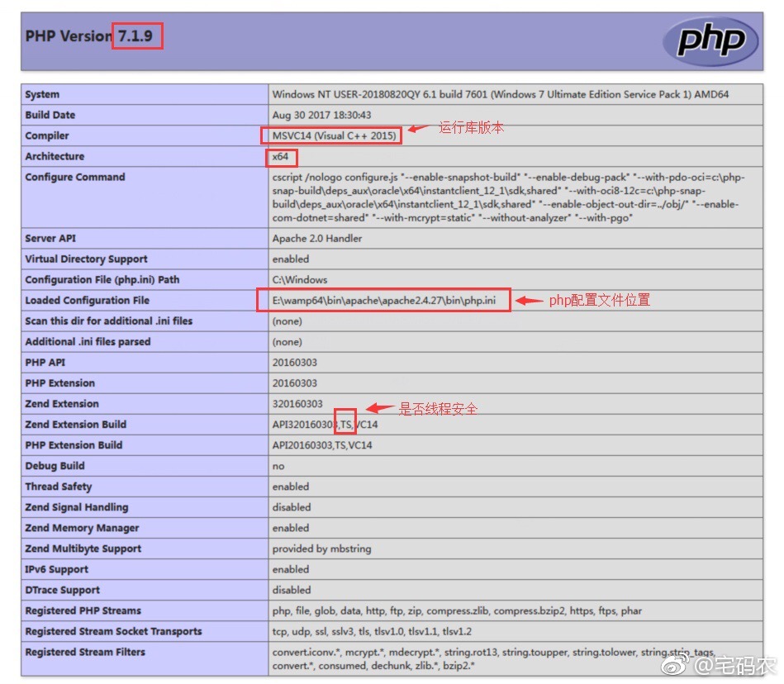Image resolution: width=784 pixels, height=684 pixels.
Task: Click the 'API320160303,TS,VC14' value
Action: pos(325,425)
